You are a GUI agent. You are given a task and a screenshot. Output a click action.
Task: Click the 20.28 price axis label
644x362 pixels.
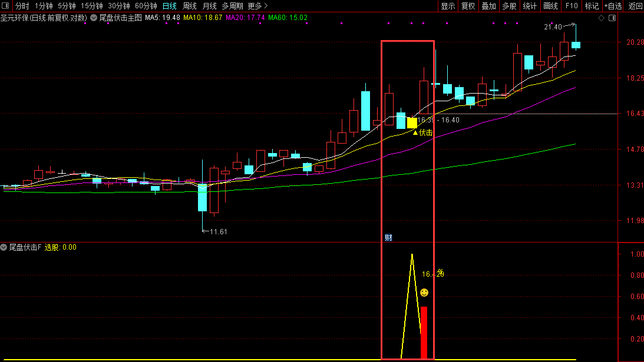tap(635, 42)
